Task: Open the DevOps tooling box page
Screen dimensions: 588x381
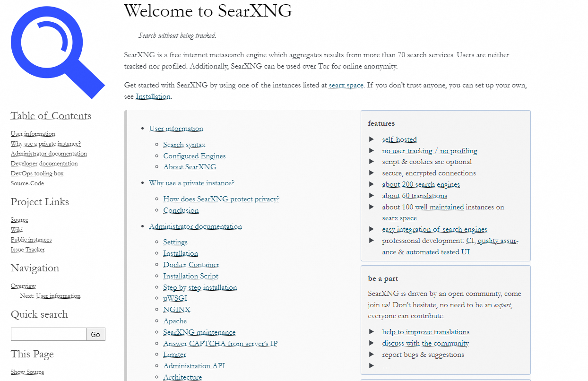Action: (37, 173)
